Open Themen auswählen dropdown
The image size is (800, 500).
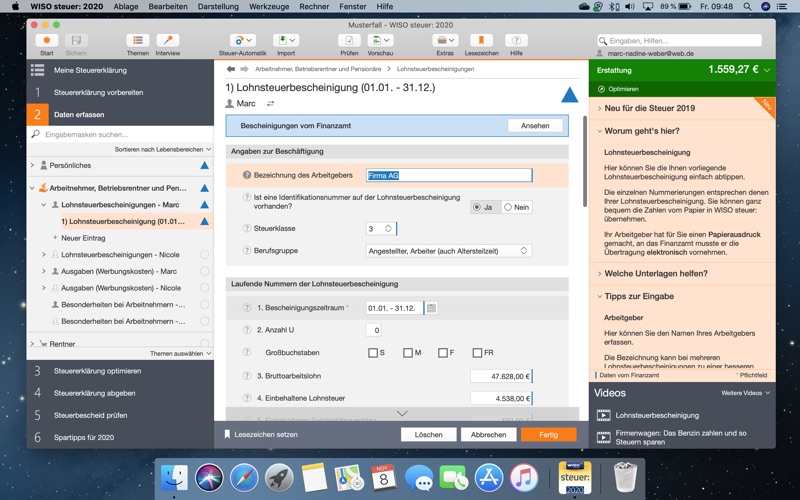click(180, 354)
